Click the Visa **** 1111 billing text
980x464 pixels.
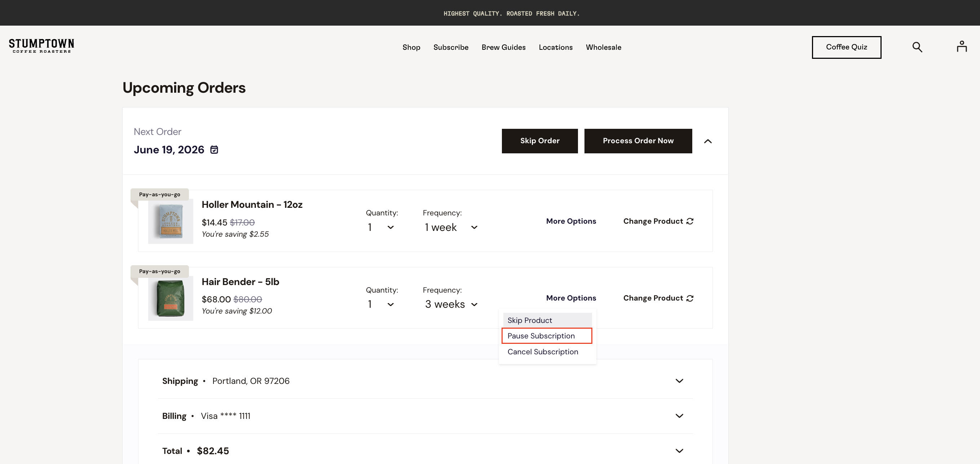pos(226,416)
